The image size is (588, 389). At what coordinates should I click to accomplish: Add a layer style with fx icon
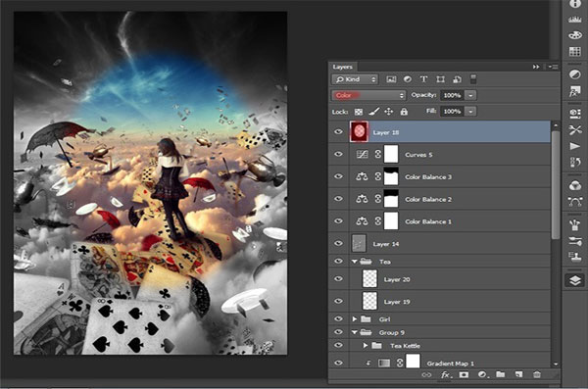(445, 374)
